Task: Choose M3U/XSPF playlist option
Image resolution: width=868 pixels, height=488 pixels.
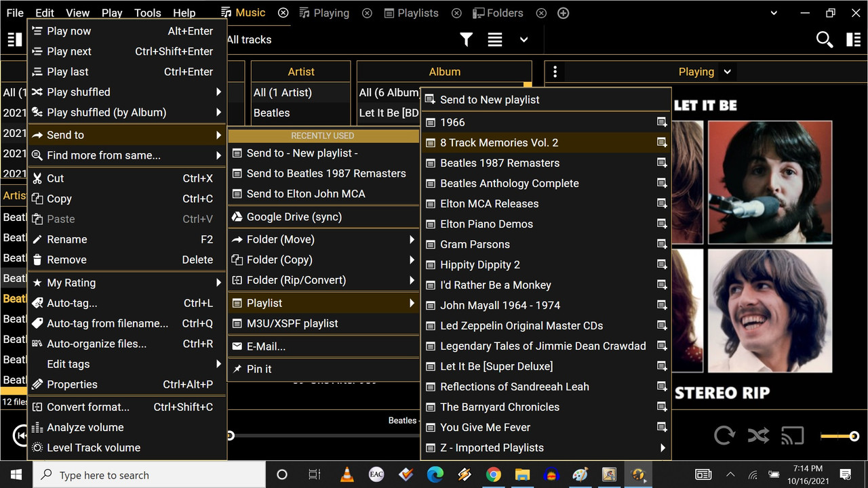Action: 323,323
